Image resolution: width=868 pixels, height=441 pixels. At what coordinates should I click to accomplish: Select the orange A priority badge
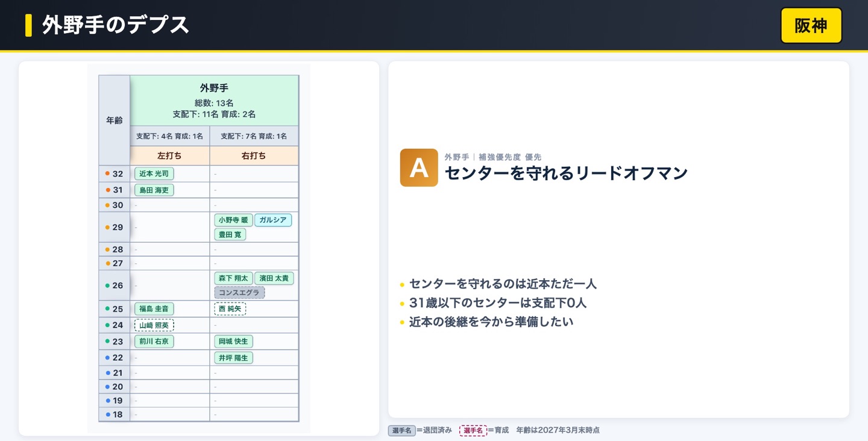[x=419, y=167]
